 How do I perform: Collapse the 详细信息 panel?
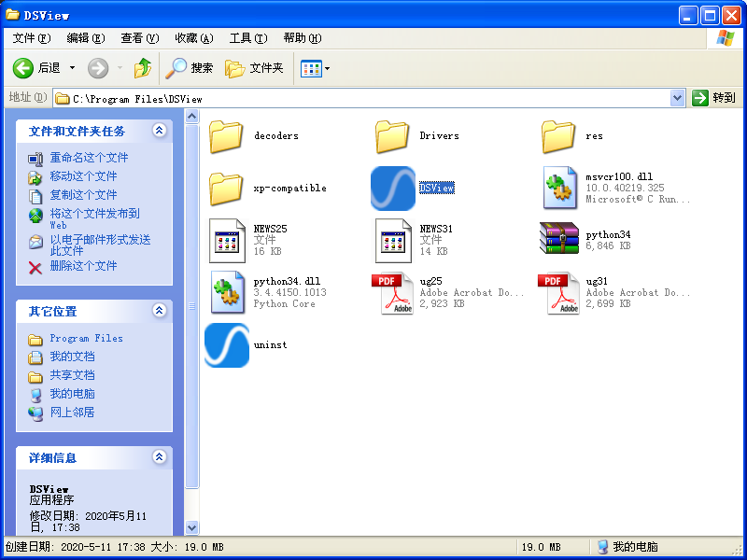[x=159, y=457]
